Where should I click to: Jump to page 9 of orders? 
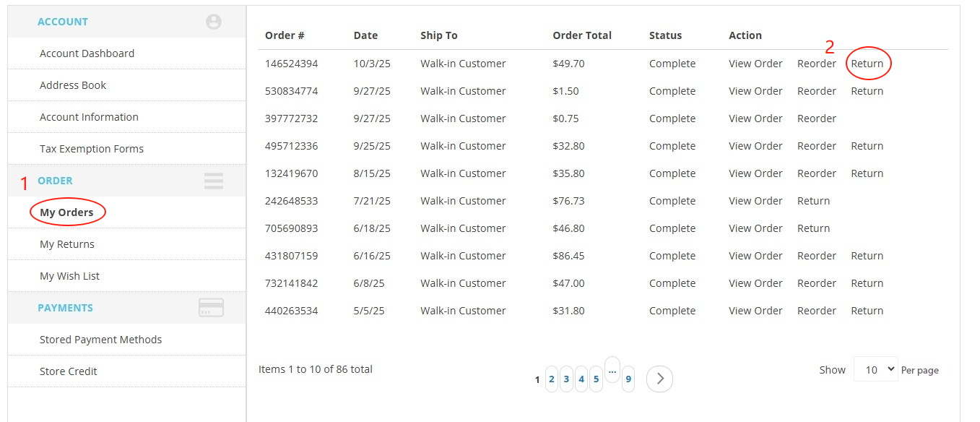point(628,379)
